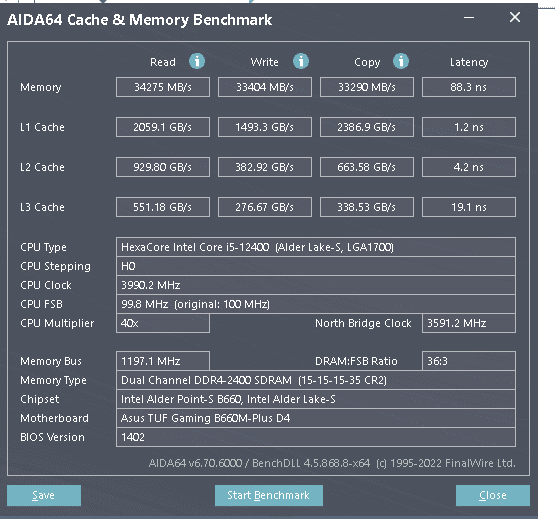The image size is (555, 519).
Task: Select L3 Cache latency 19.1 ns
Action: coord(469,207)
